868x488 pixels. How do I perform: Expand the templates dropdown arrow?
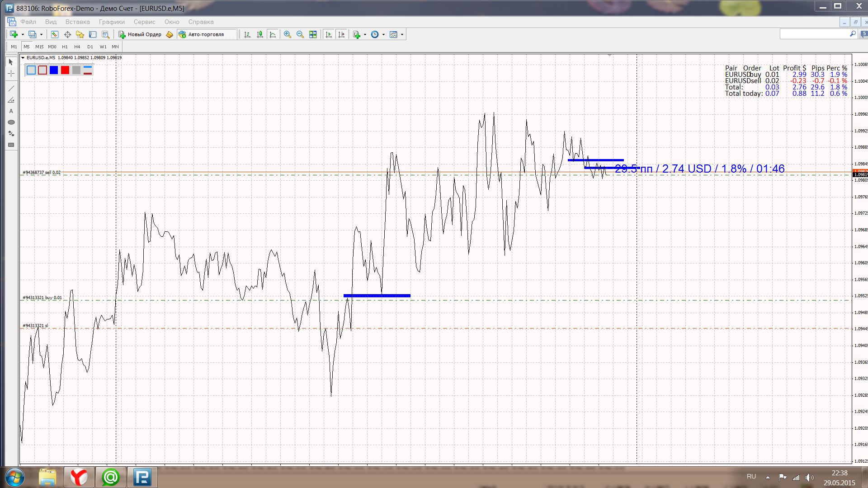click(402, 34)
